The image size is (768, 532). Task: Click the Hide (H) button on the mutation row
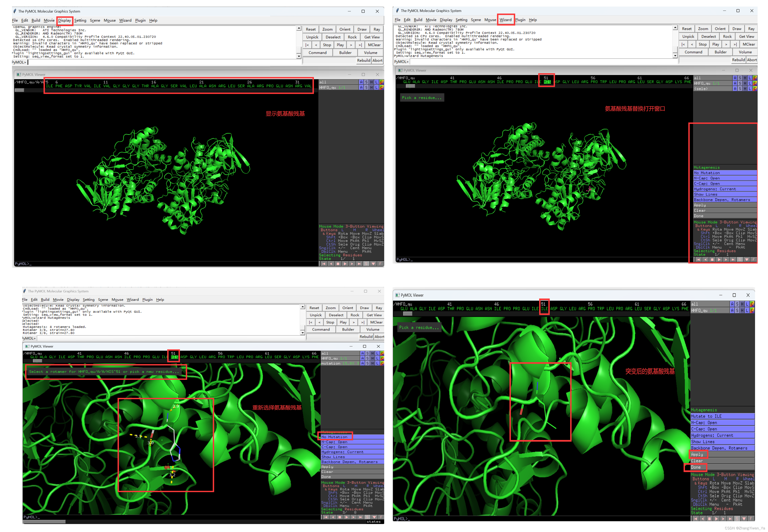372,363
